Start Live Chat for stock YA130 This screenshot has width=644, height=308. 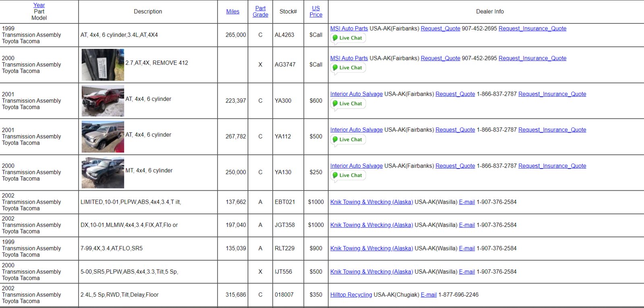348,175
